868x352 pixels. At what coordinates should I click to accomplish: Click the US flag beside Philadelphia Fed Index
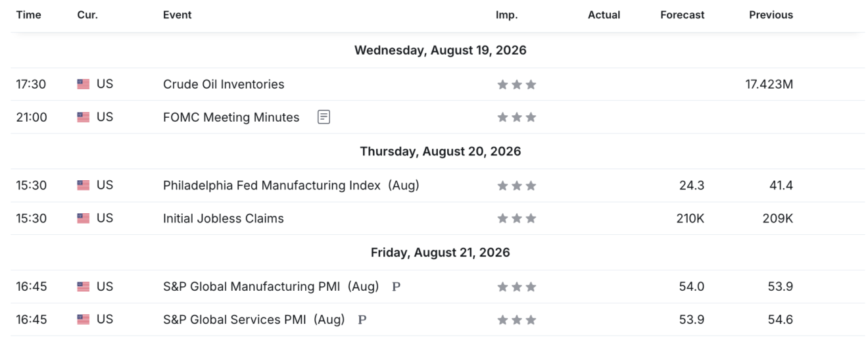(x=83, y=186)
